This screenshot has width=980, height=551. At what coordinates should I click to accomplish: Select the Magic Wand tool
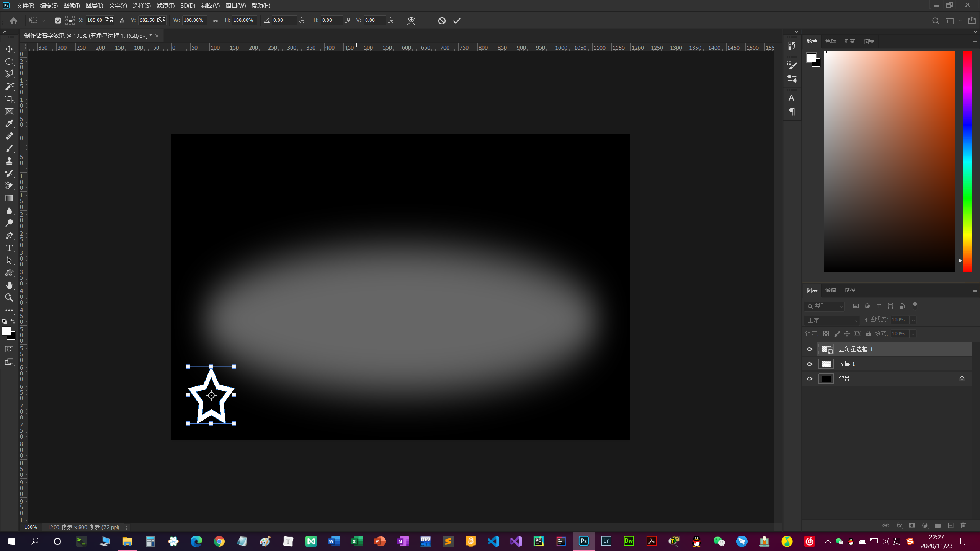9,86
